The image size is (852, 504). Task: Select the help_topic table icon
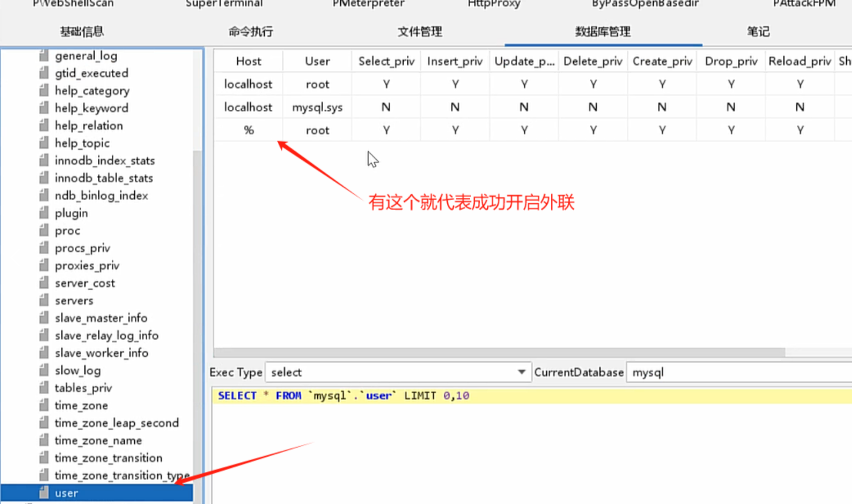[44, 143]
